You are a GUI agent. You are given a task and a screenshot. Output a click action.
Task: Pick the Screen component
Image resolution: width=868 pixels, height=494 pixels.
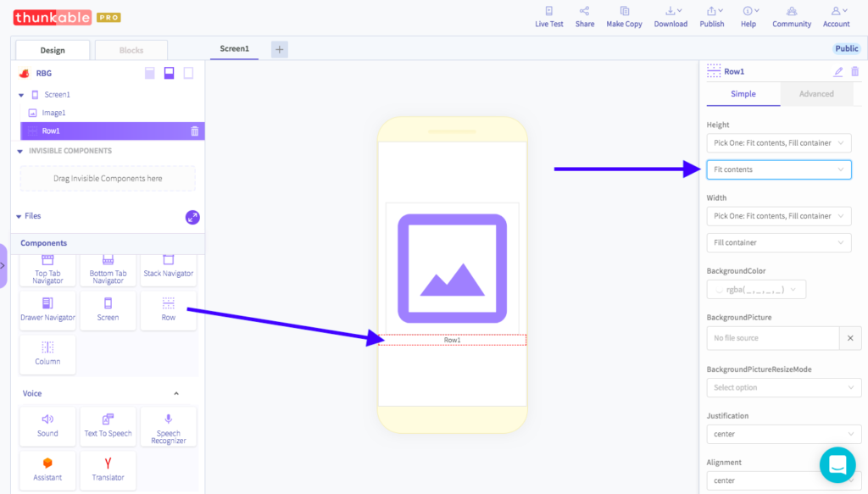pyautogui.click(x=108, y=310)
